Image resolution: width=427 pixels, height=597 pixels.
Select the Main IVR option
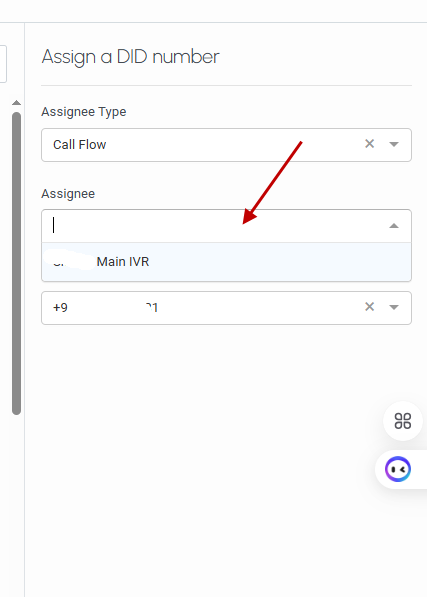tap(226, 262)
